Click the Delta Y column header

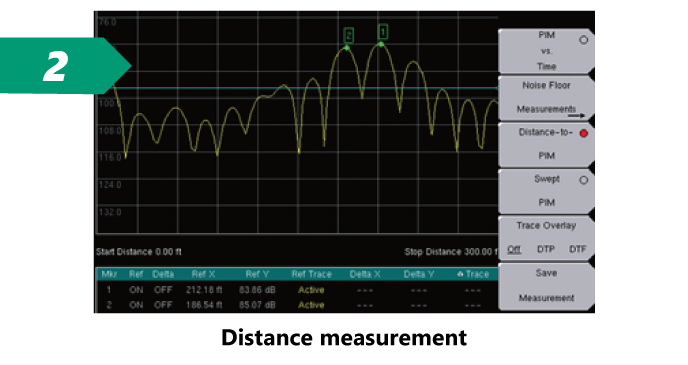point(419,274)
